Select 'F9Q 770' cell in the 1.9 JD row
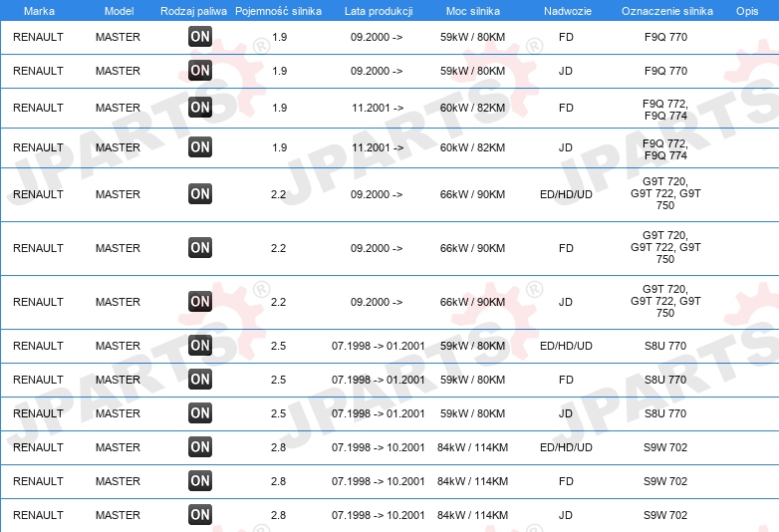This screenshot has height=532, width=779. 665,71
